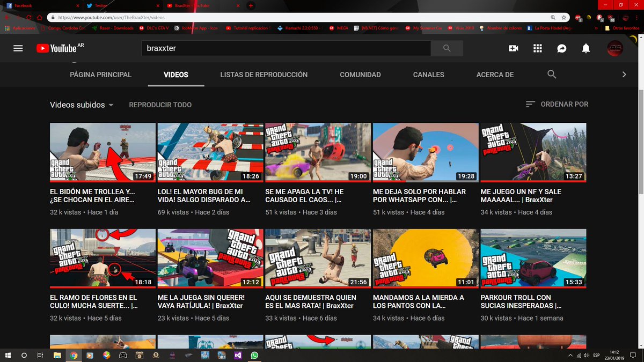Image resolution: width=644 pixels, height=362 pixels.
Task: Go to the CANALES tab
Action: [x=429, y=75]
